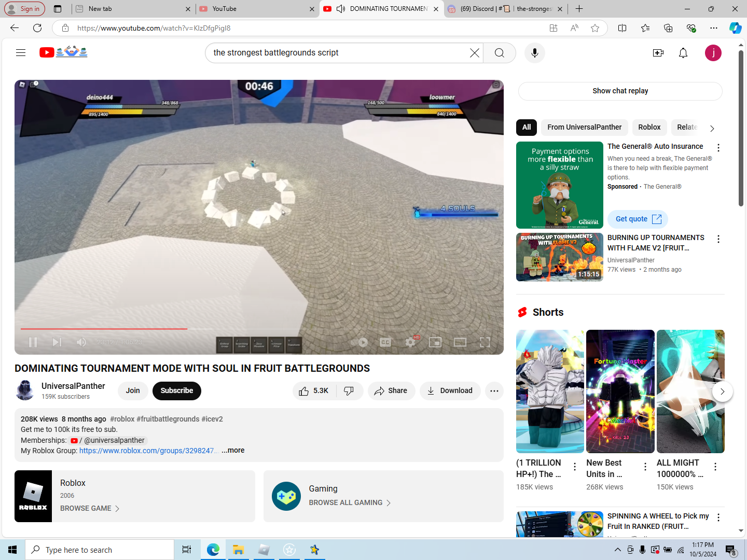Switch to the New tab browser tab
This screenshot has width=747, height=560.
(133, 9)
